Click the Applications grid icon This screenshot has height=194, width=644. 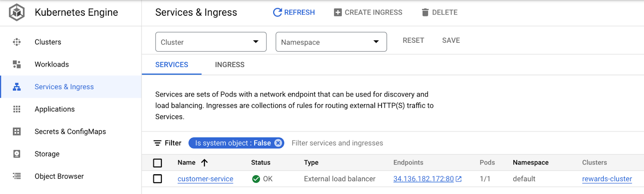coord(17,109)
